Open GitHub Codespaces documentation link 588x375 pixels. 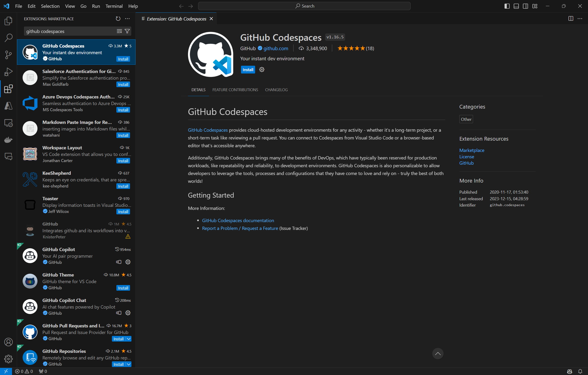238,220
